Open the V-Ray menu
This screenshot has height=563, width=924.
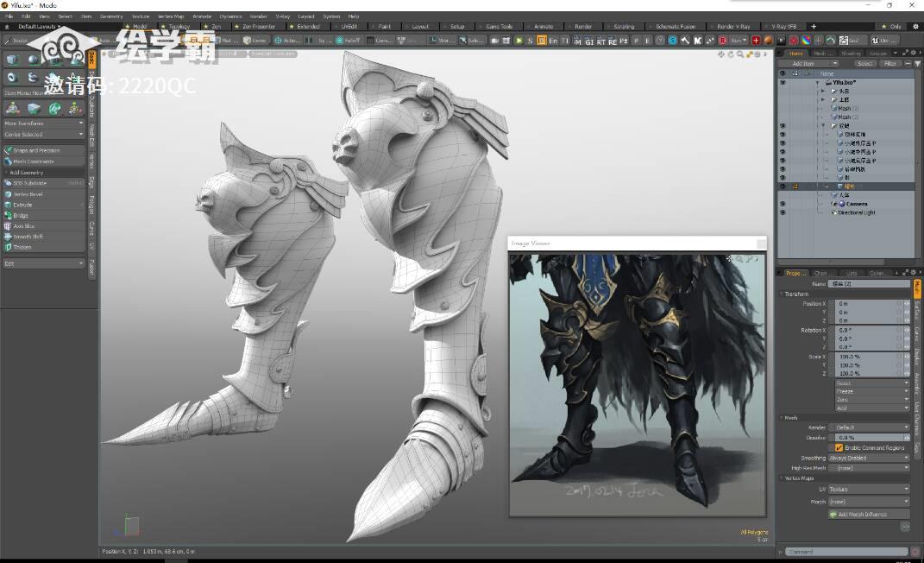tap(283, 16)
